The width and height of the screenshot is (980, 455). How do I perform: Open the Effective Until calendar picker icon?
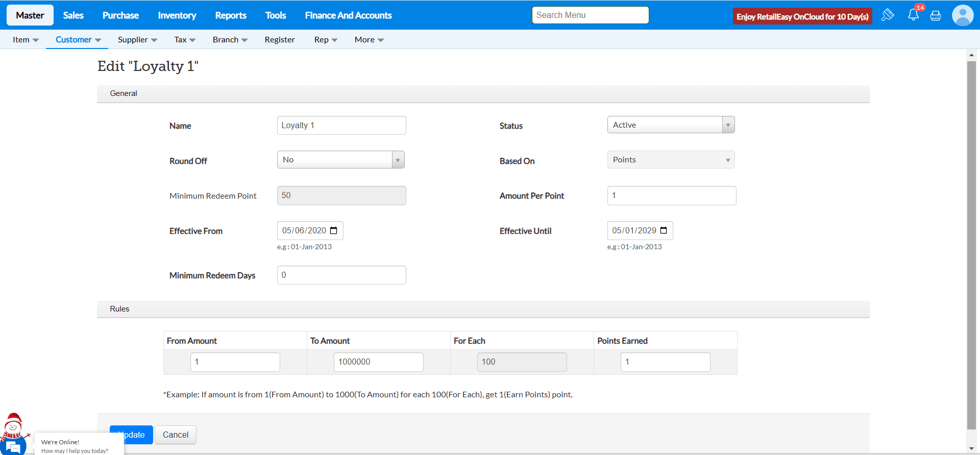coord(664,231)
